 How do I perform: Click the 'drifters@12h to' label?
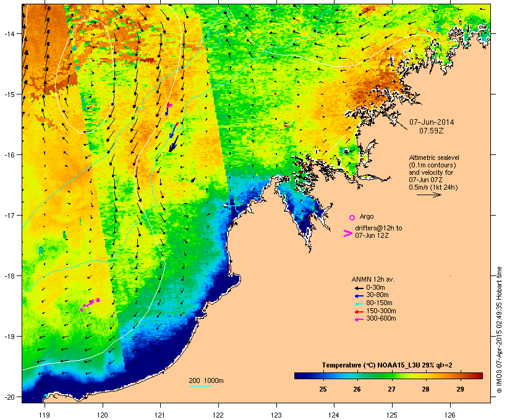[x=378, y=228]
